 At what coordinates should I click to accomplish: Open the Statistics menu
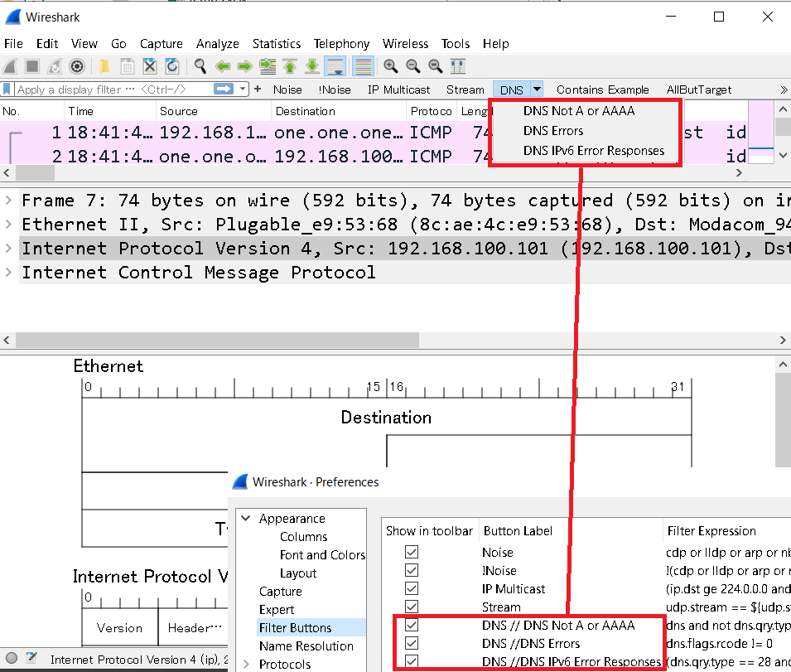[277, 44]
